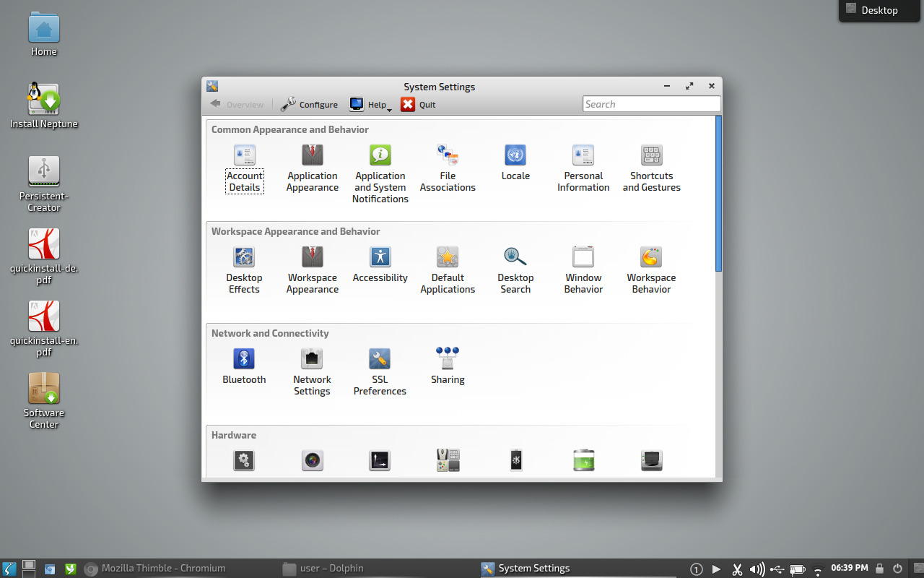Select File Associations
Screen dimensions: 924x578
[448, 166]
